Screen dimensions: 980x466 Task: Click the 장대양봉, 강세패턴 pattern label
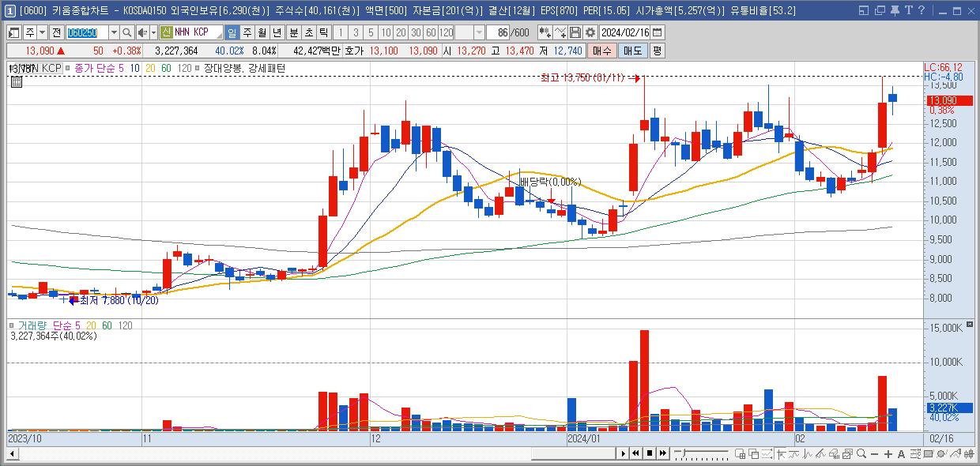pyautogui.click(x=244, y=69)
